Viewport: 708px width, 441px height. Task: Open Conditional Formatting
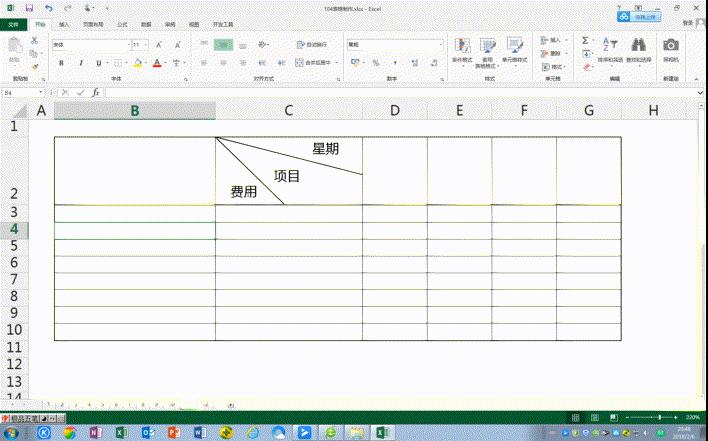click(462, 51)
